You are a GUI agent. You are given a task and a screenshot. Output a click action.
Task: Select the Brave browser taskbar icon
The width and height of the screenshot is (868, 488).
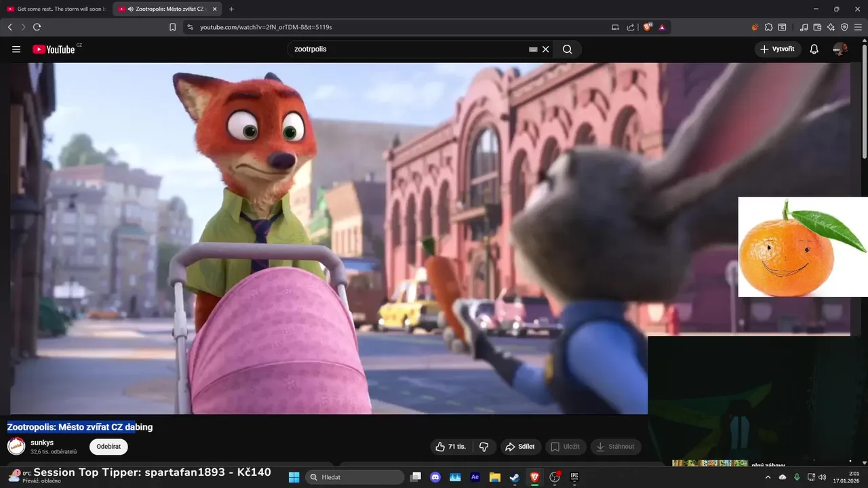(x=535, y=477)
